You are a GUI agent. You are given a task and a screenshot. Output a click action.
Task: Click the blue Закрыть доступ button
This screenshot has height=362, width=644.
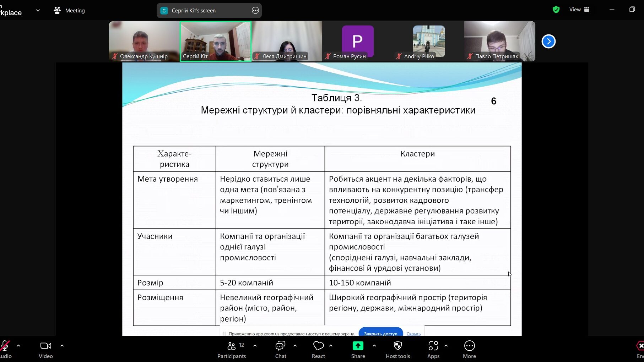[x=380, y=333]
